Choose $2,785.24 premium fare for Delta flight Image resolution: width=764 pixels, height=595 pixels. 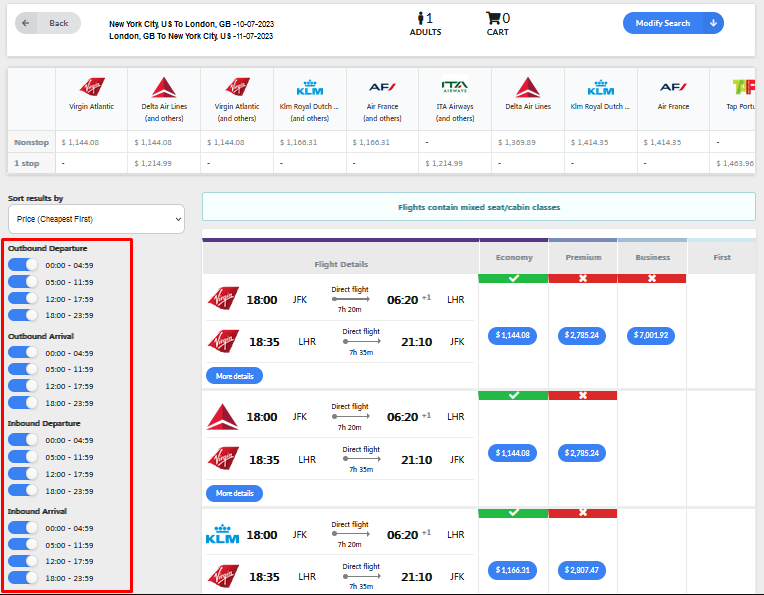(582, 453)
